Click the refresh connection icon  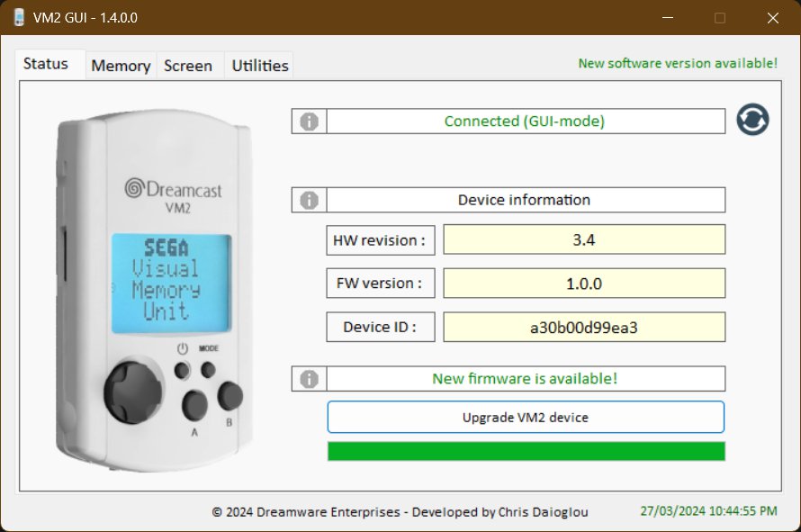click(x=752, y=120)
